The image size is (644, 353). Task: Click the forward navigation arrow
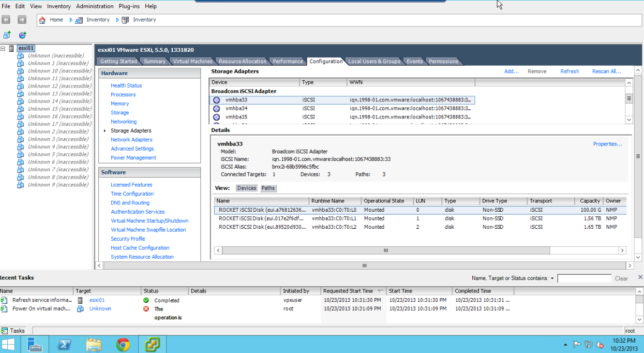coord(22,20)
